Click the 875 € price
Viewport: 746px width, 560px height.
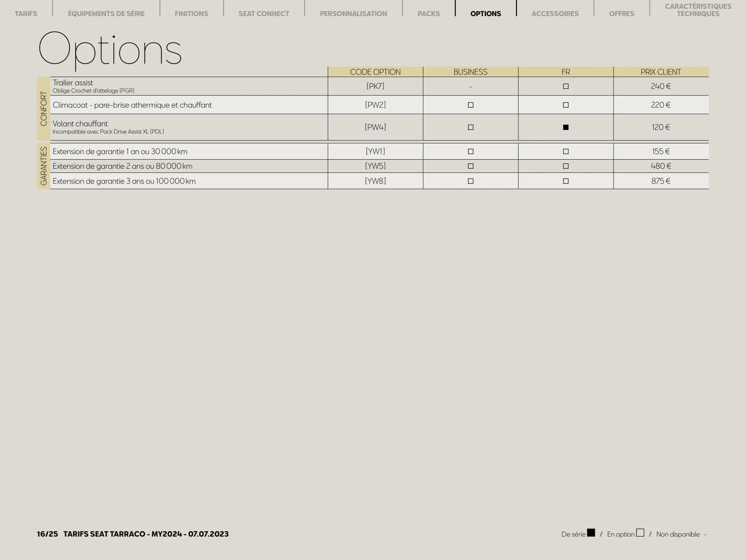click(661, 181)
